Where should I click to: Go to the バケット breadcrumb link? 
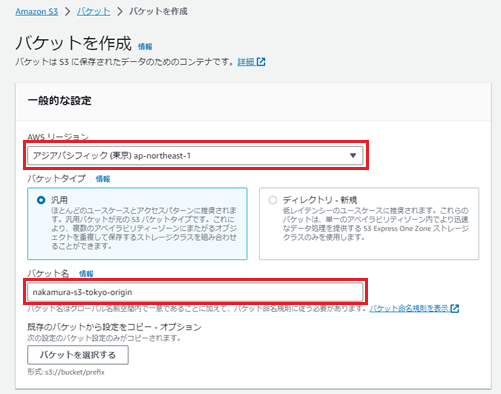coord(94,12)
